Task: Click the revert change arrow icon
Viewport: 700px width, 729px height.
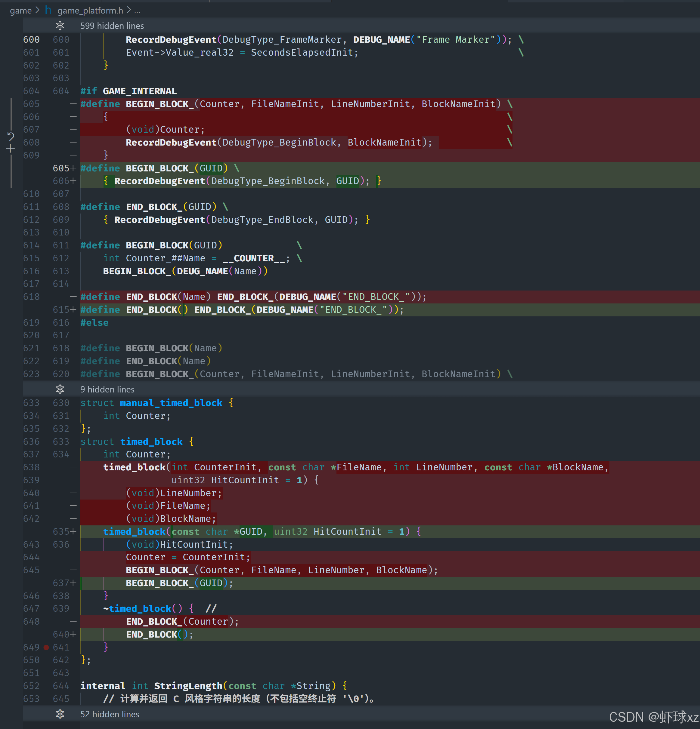Action: (11, 137)
